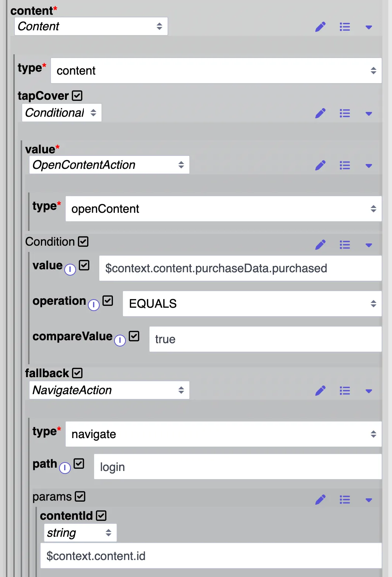Uncheck the contentId checkbox
The image size is (392, 577).
pyautogui.click(x=101, y=515)
